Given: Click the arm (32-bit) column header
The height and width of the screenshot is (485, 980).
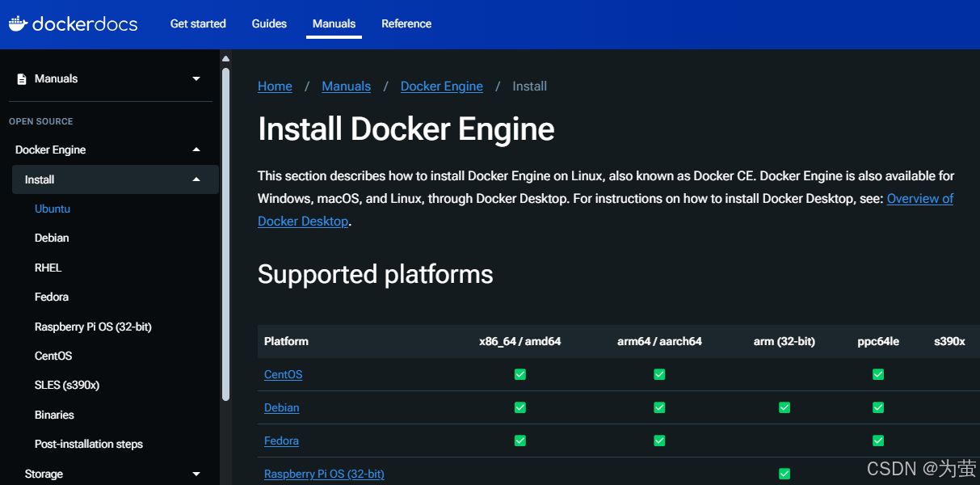Looking at the screenshot, I should click(784, 341).
